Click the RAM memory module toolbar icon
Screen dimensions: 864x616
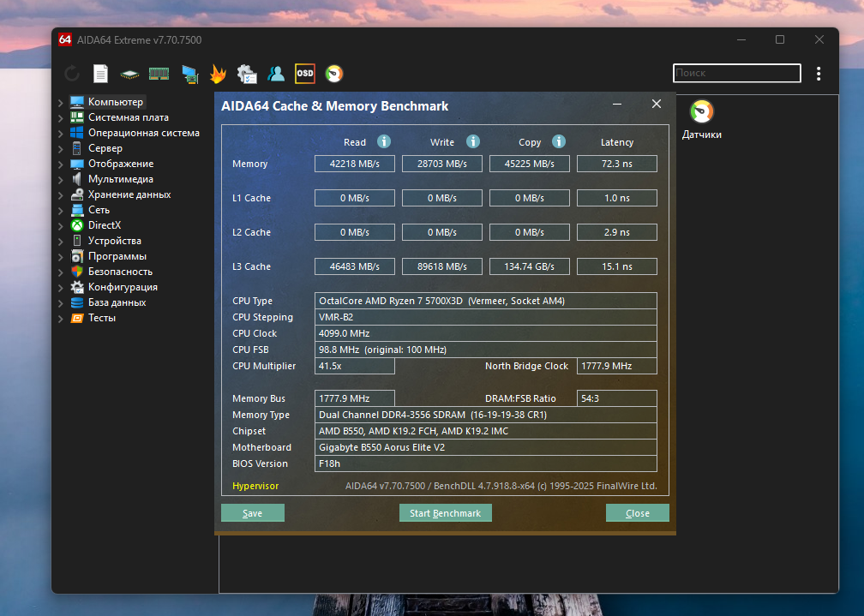[x=159, y=74]
